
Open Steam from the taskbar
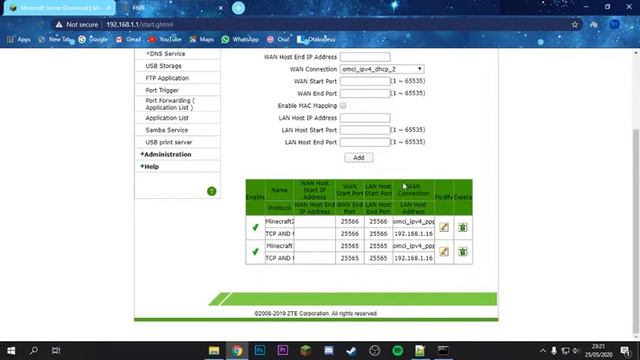click(351, 351)
